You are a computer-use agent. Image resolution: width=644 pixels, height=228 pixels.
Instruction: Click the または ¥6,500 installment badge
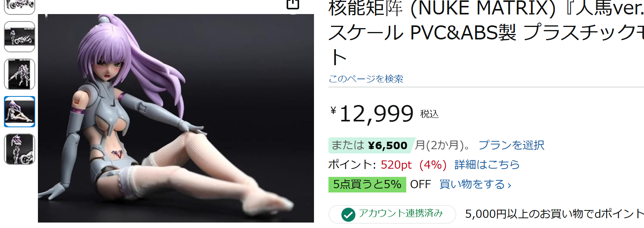tap(370, 146)
